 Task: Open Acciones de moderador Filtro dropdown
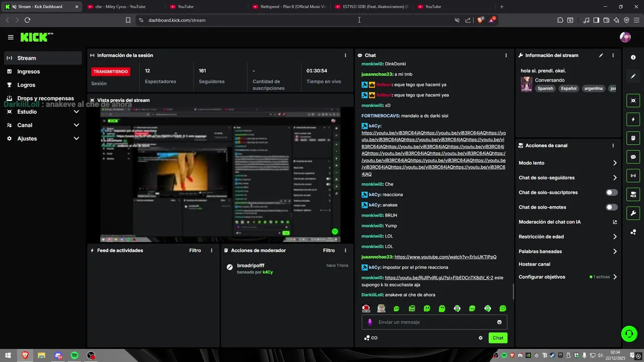coord(329,250)
